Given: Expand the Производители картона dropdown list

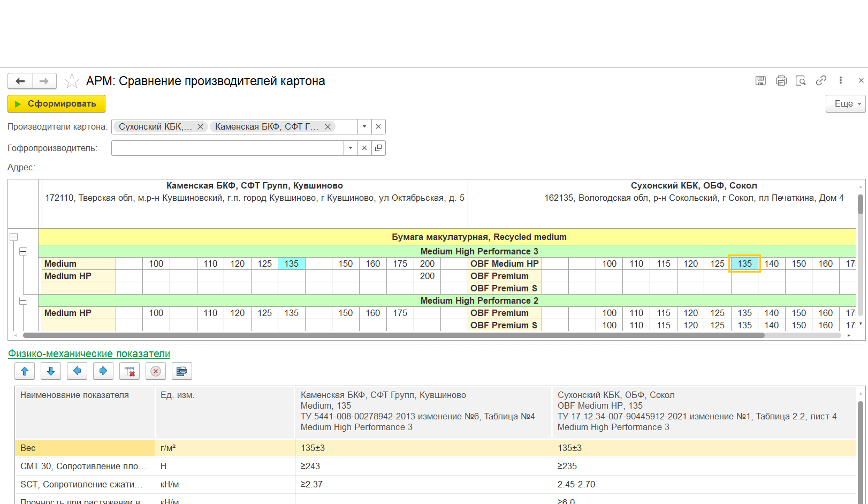Looking at the screenshot, I should pos(364,126).
